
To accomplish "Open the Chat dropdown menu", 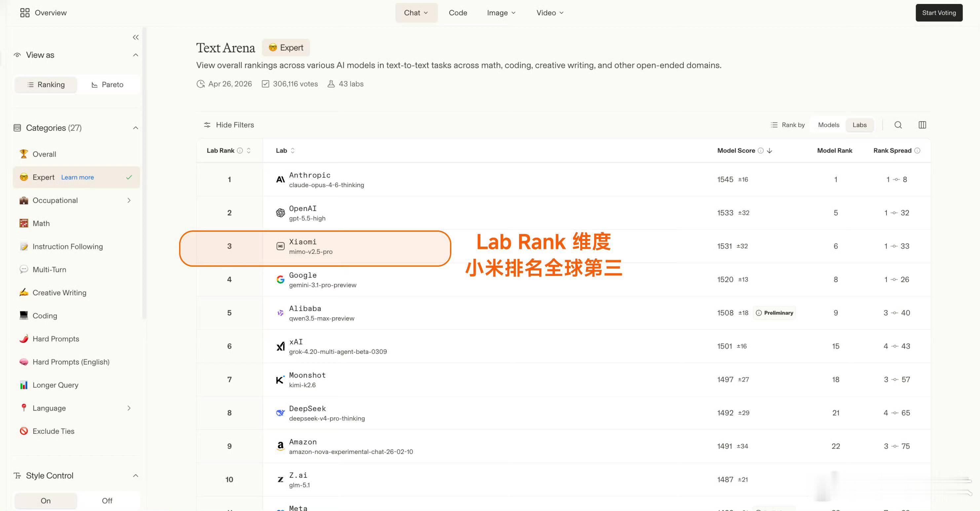I will click(416, 13).
